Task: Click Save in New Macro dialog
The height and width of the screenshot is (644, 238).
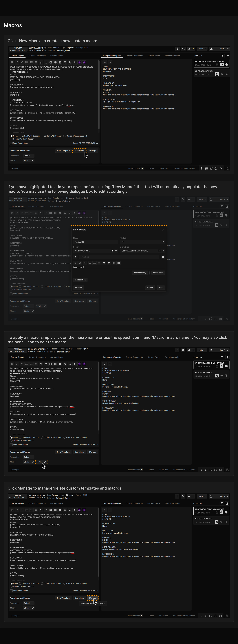Action: point(161,287)
